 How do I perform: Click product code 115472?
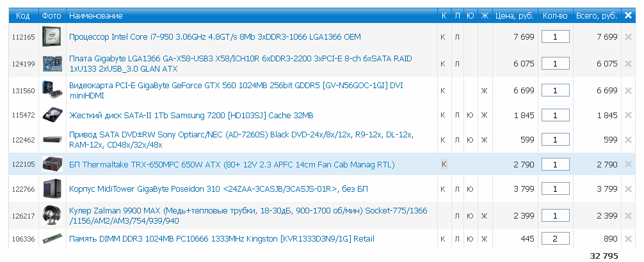click(24, 116)
